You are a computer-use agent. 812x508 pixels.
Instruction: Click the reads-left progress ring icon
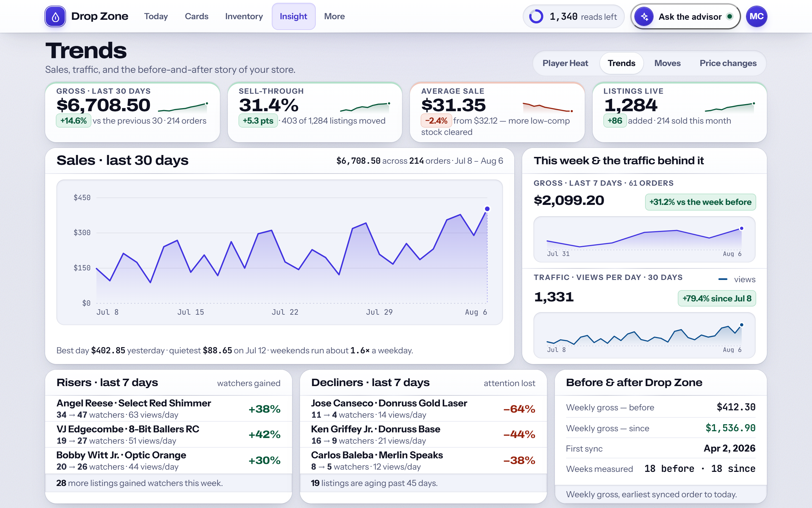[x=536, y=16]
